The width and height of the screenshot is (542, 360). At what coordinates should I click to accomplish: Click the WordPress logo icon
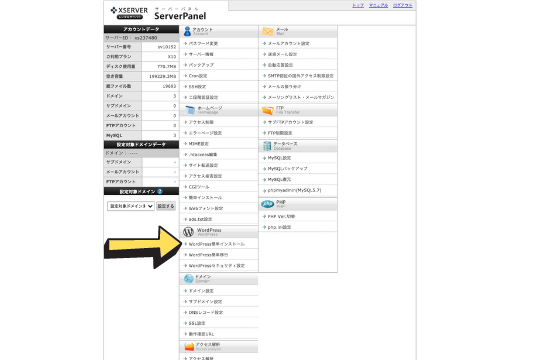tap(188, 232)
